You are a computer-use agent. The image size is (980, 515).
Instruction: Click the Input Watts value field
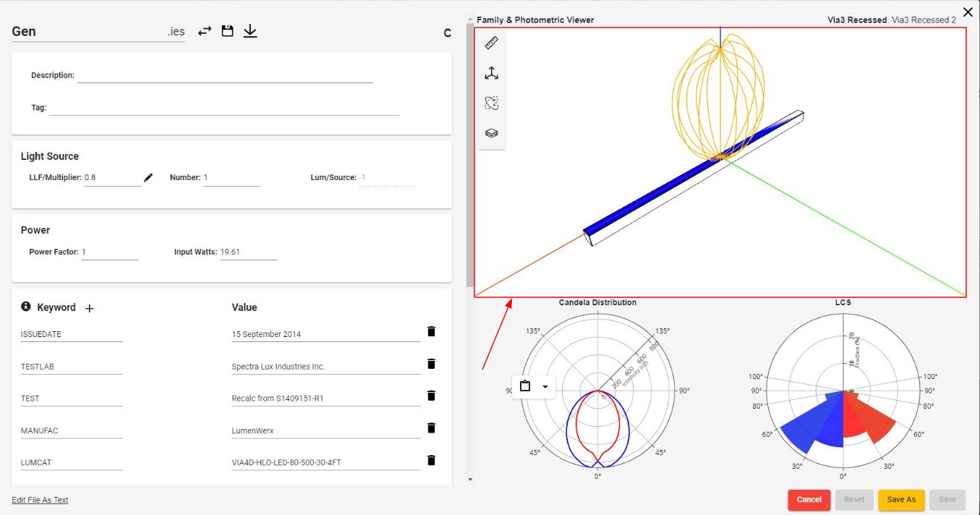[250, 252]
